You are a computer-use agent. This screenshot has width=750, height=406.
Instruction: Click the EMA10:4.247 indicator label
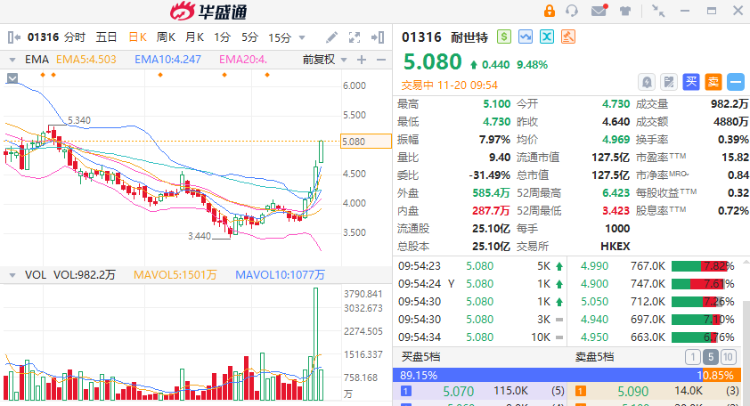(168, 59)
